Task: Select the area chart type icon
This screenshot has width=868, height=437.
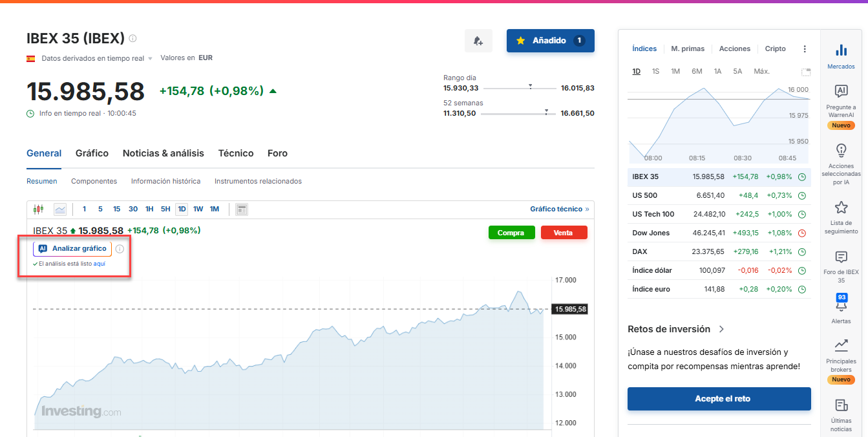Action: [60, 209]
